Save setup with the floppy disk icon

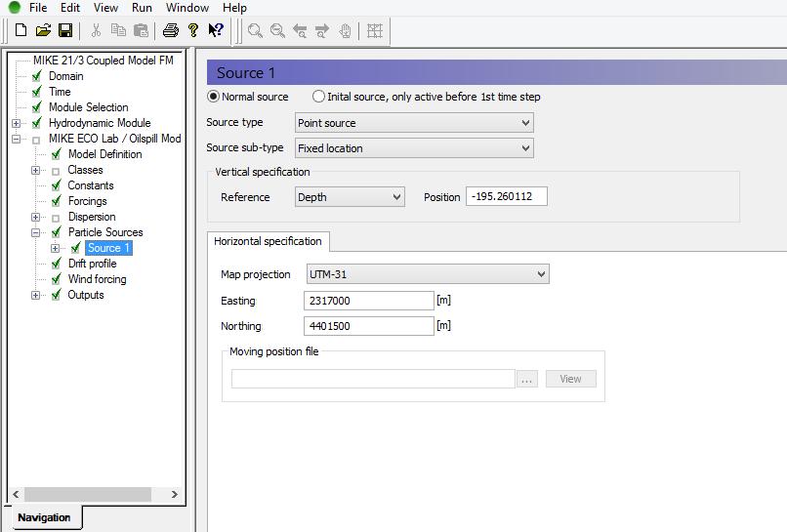pyautogui.click(x=65, y=30)
